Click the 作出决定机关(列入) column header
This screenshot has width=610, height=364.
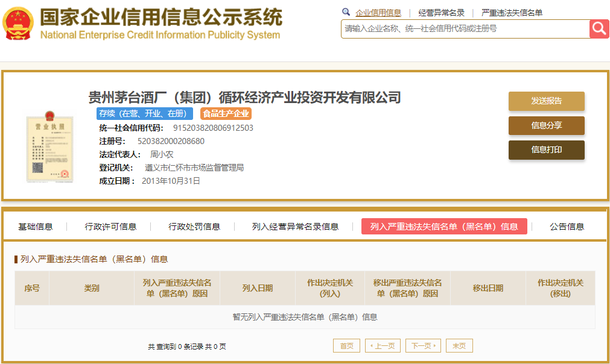tap(330, 288)
